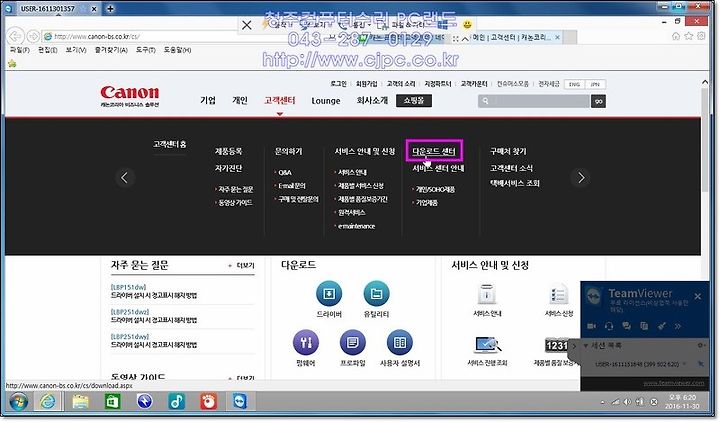The image size is (720, 422).
Task: Open the 사용자 설명서 manual icon
Action: (x=400, y=343)
